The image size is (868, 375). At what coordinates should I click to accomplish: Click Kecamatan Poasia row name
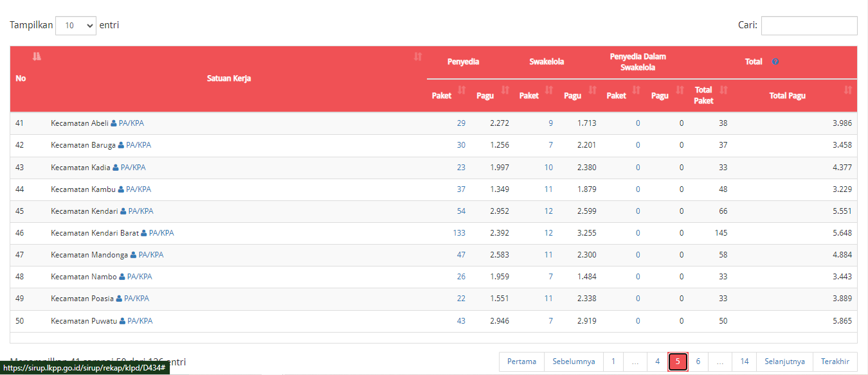point(82,299)
